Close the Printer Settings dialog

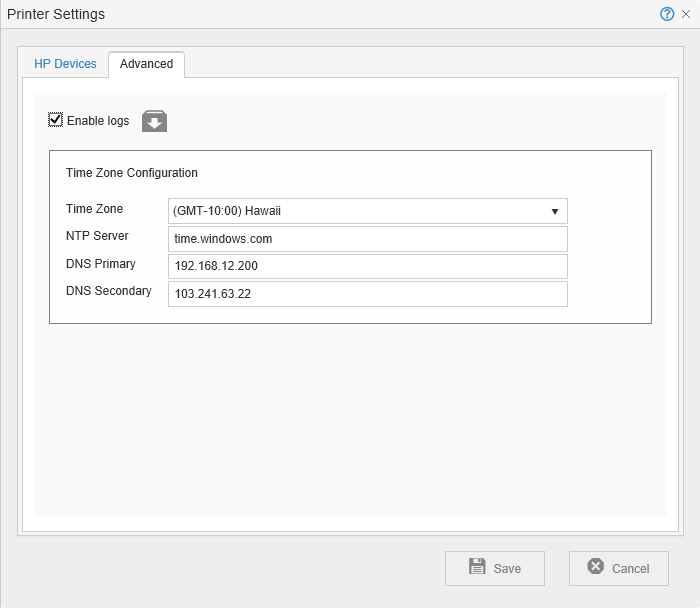[x=686, y=14]
